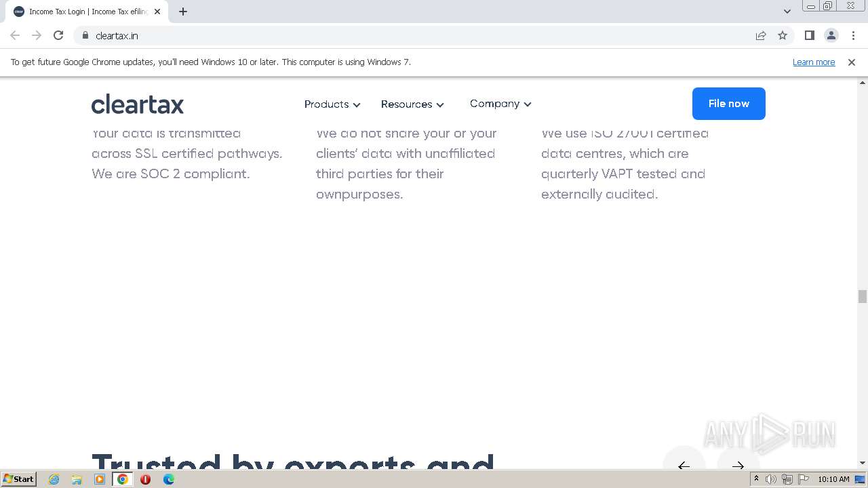Expand the Resources dropdown menu
Viewport: 868px width, 488px height.
pos(412,104)
